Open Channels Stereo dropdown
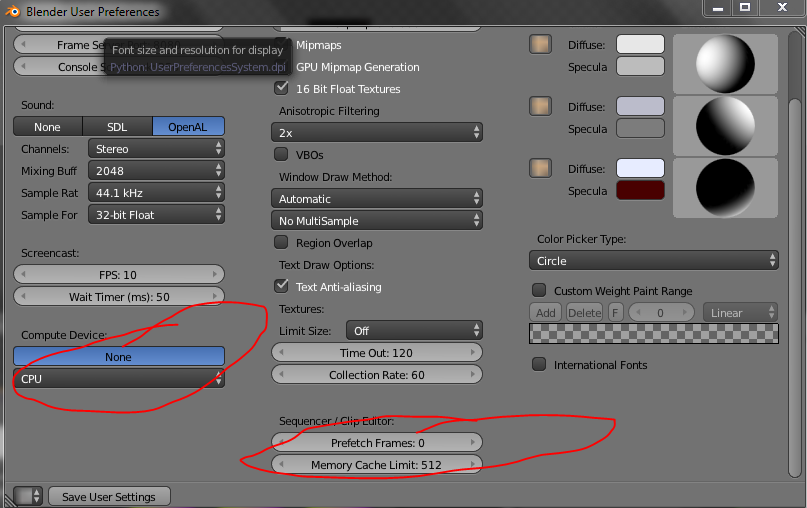The height and width of the screenshot is (508, 807). 156,149
